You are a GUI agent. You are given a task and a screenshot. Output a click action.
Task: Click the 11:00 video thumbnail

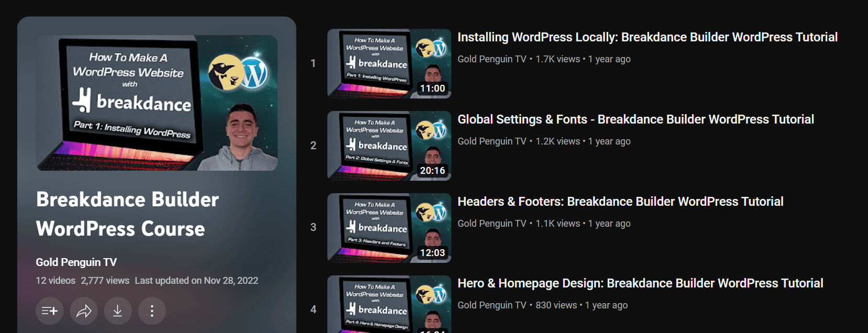click(x=389, y=63)
